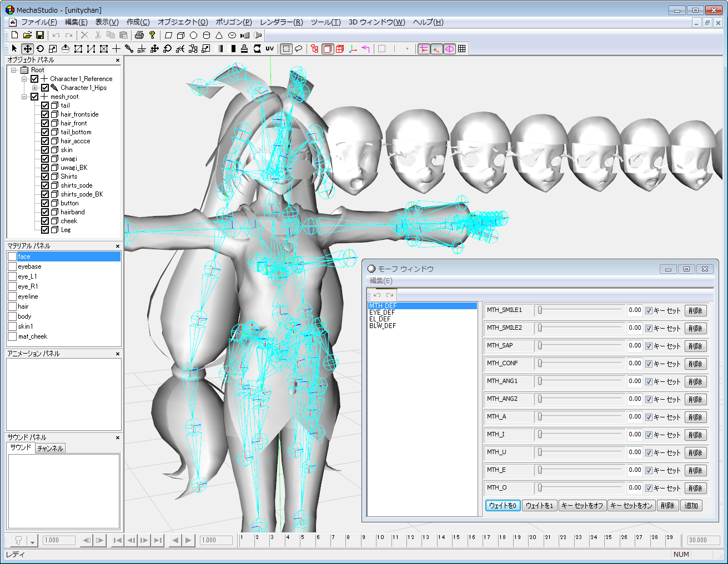Click the ウェイトを1 button
728x564 pixels.
[x=539, y=506]
